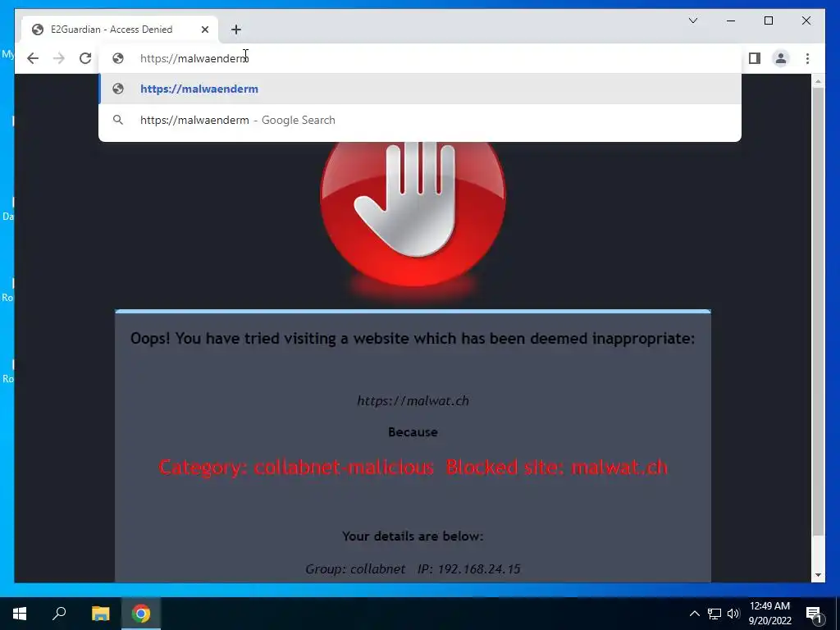Image resolution: width=840 pixels, height=630 pixels.
Task: Open Chrome's three-dot menu
Action: point(807,58)
